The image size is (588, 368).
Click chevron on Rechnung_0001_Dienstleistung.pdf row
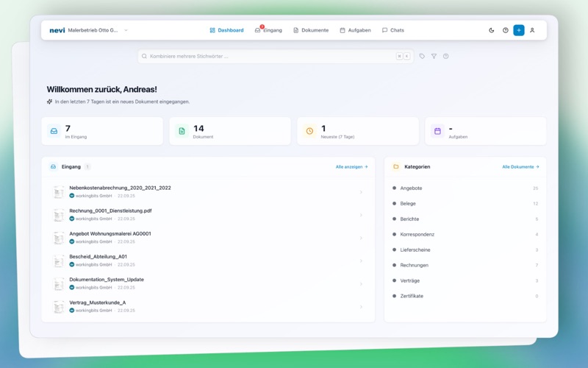tap(361, 215)
